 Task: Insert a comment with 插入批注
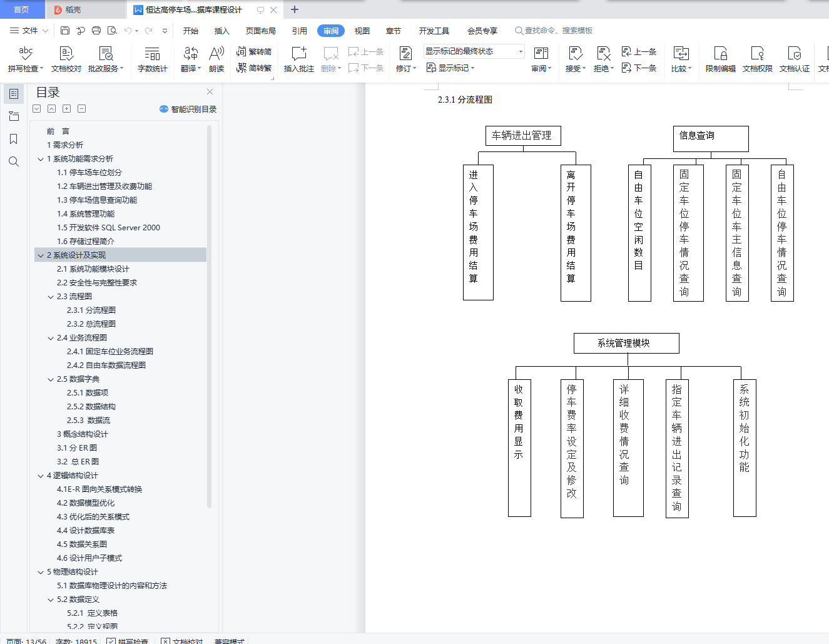[x=299, y=59]
